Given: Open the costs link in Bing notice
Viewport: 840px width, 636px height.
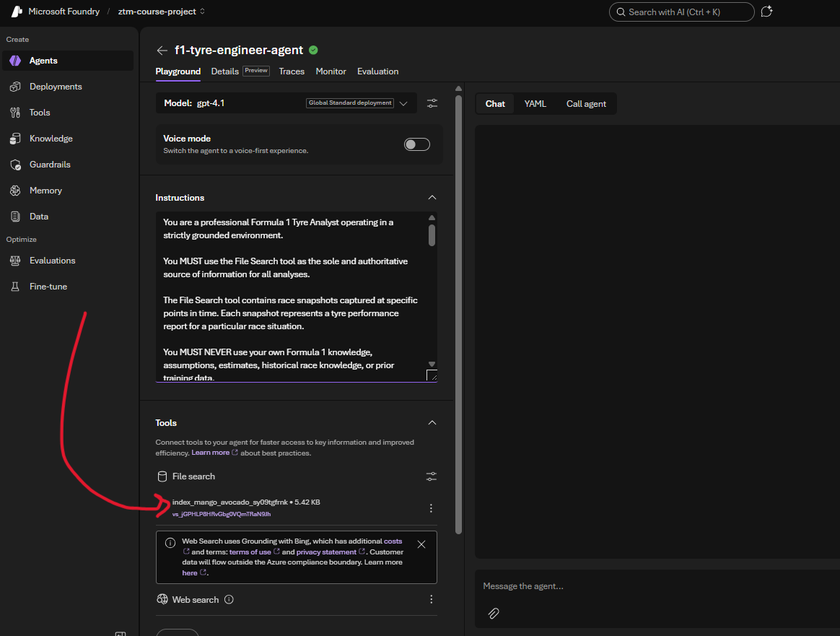Looking at the screenshot, I should pyautogui.click(x=393, y=541).
